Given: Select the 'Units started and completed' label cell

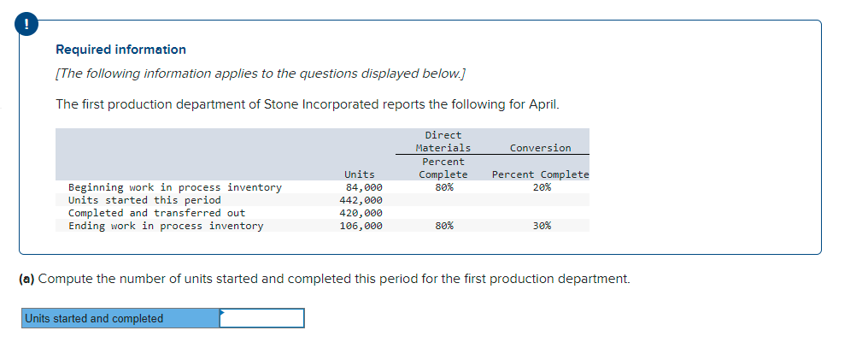Looking at the screenshot, I should (x=120, y=318).
